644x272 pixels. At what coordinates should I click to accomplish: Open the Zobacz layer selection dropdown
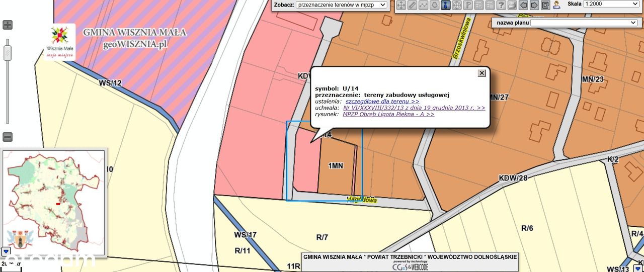point(342,5)
